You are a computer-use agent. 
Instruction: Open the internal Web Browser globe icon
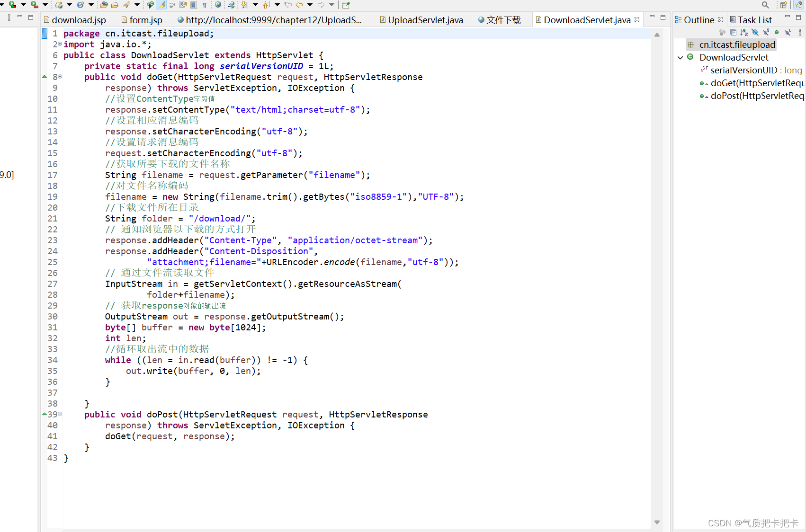[218, 4]
